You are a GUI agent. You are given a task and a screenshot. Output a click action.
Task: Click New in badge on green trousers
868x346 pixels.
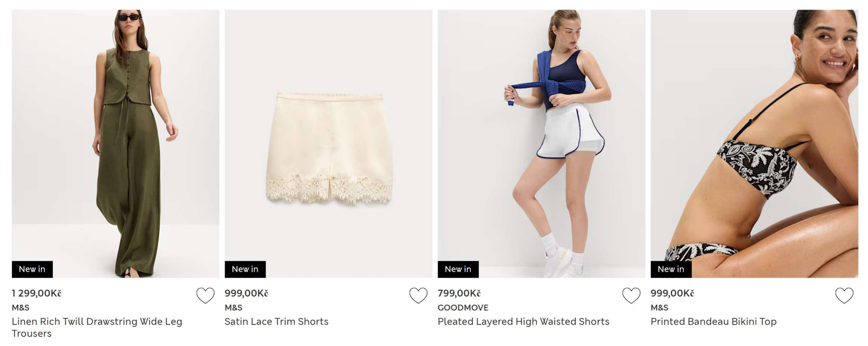[x=32, y=269]
